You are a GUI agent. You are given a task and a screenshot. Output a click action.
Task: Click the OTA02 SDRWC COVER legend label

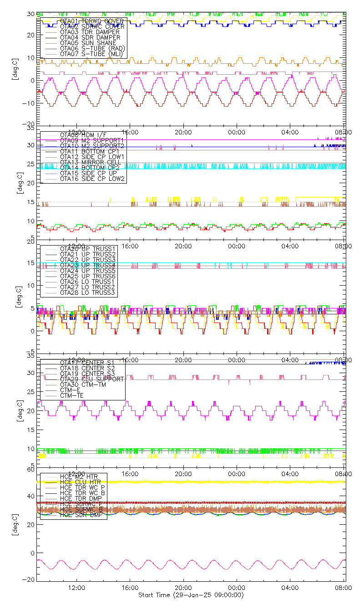(x=92, y=26)
